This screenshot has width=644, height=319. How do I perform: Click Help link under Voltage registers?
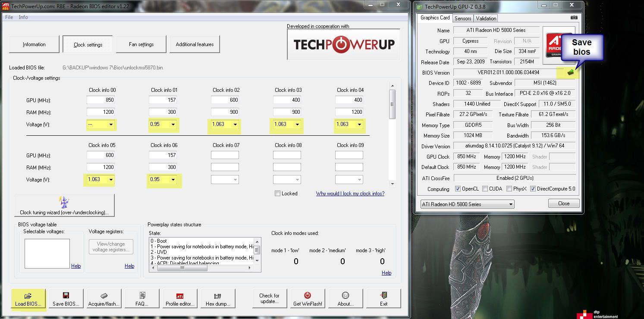tap(129, 266)
